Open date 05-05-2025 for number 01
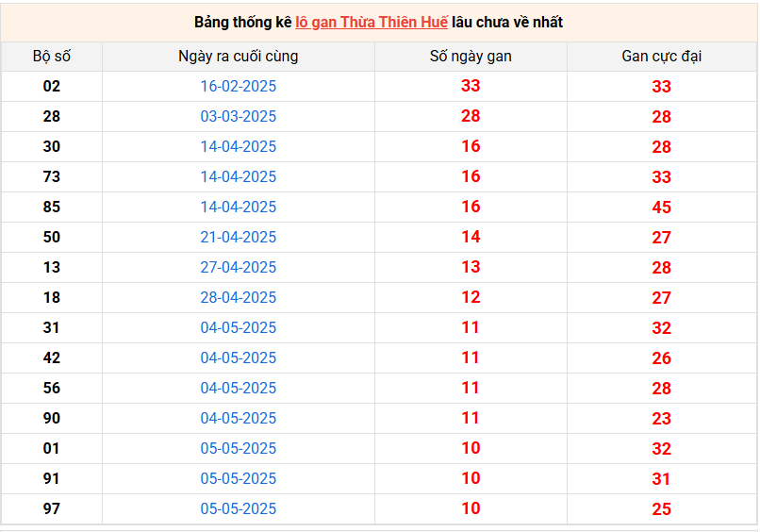This screenshot has width=760, height=532. pos(238,448)
